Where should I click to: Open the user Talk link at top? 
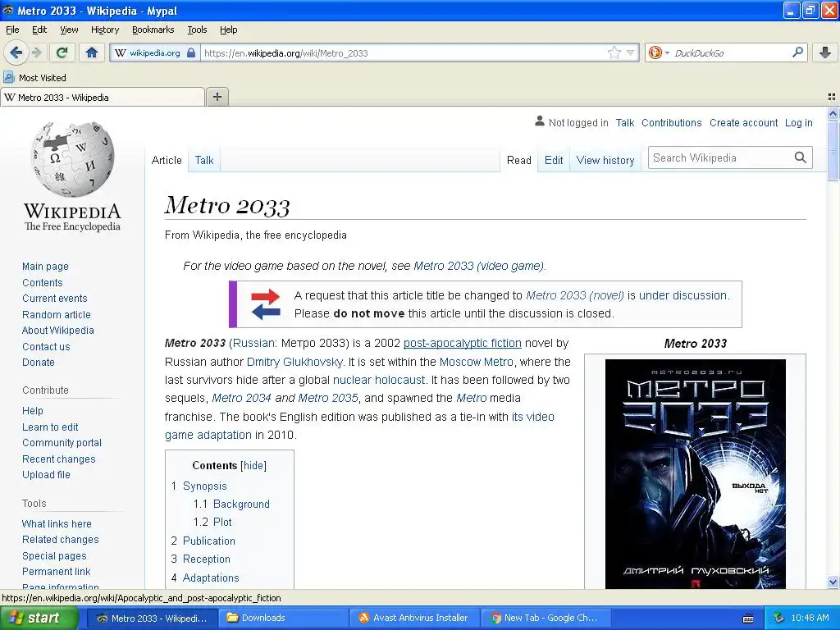click(624, 123)
